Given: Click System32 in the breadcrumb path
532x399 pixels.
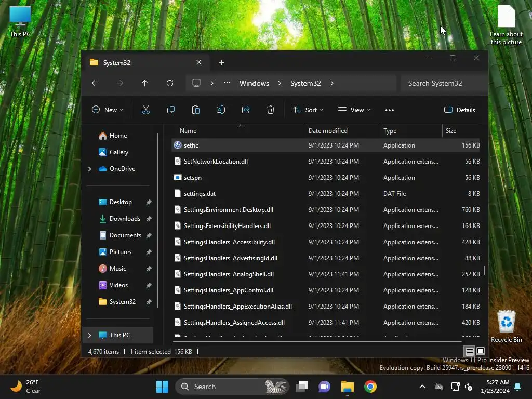Looking at the screenshot, I should pyautogui.click(x=305, y=83).
